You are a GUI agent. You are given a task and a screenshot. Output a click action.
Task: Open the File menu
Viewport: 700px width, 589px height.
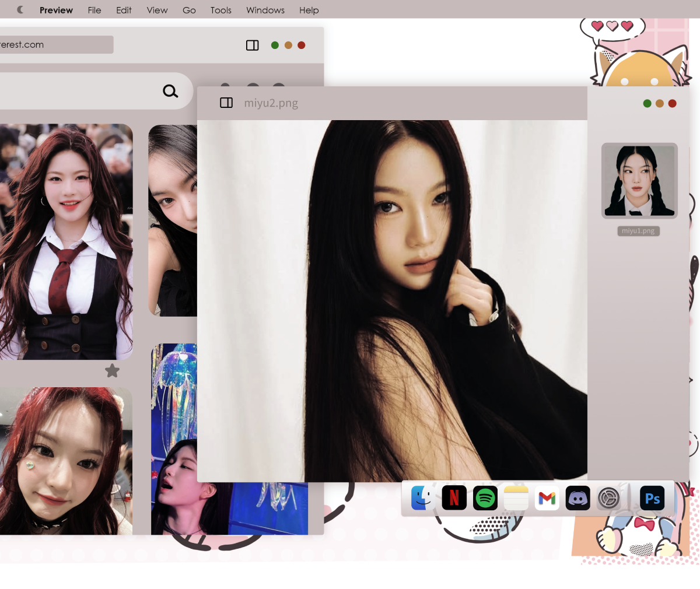point(94,10)
